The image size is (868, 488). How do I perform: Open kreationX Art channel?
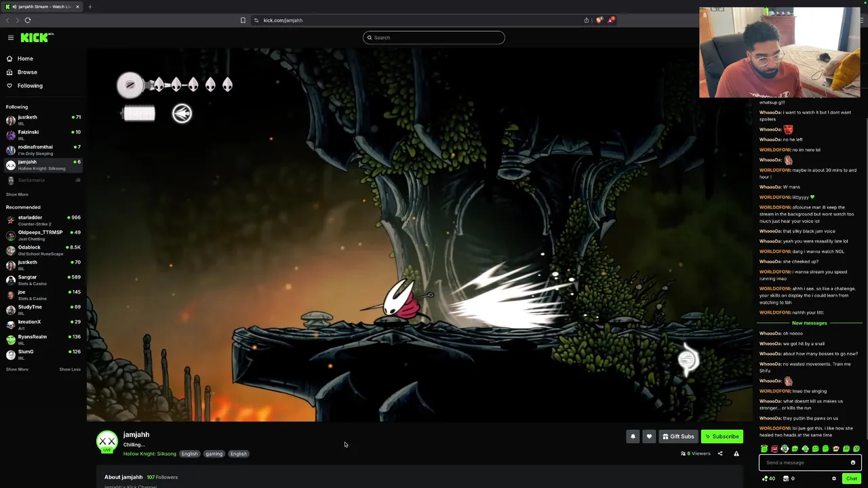point(43,325)
